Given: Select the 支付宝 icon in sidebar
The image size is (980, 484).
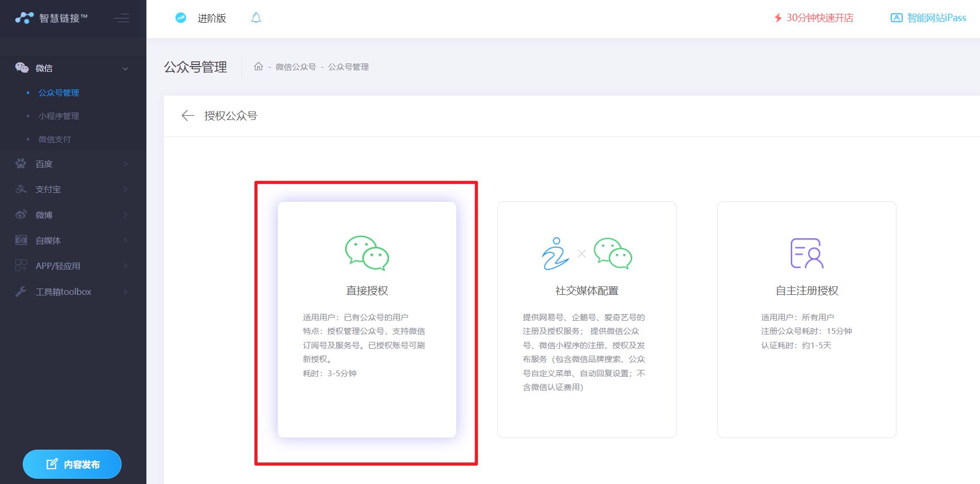Looking at the screenshot, I should pos(21,189).
